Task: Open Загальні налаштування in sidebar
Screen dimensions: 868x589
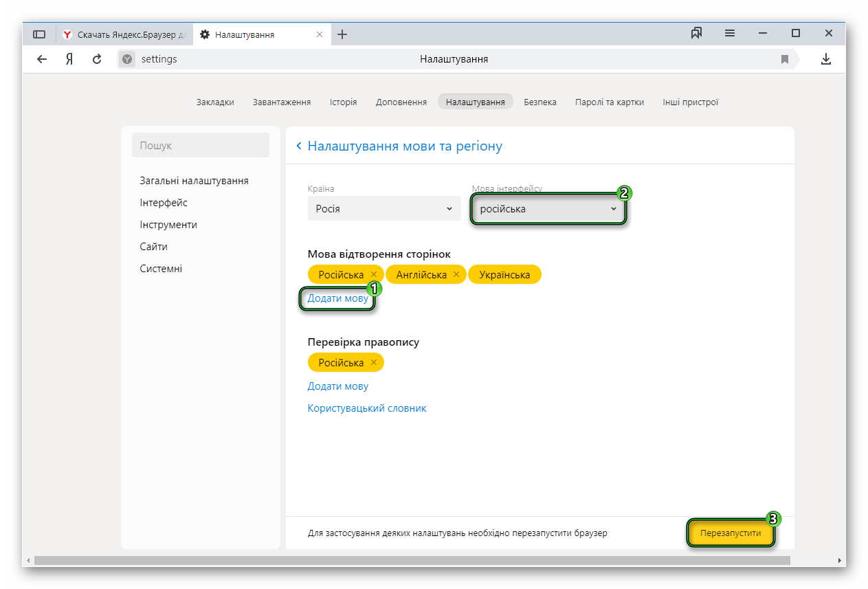Action: coord(194,181)
